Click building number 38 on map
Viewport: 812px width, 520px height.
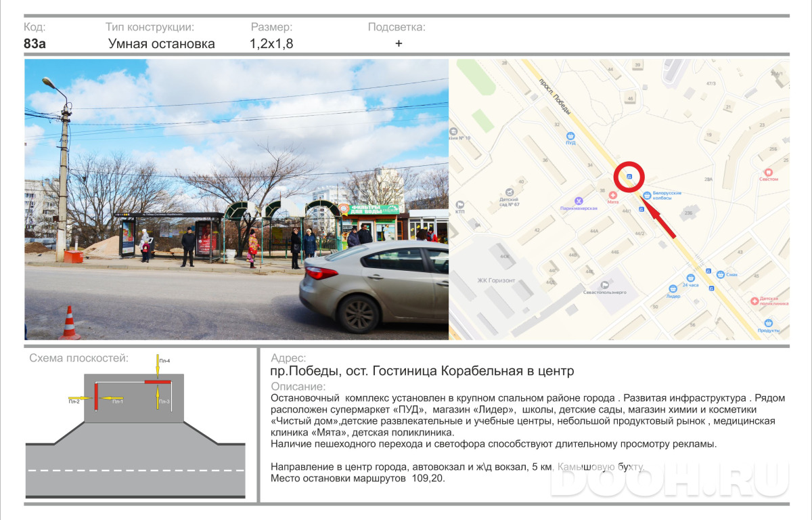pyautogui.click(x=602, y=190)
